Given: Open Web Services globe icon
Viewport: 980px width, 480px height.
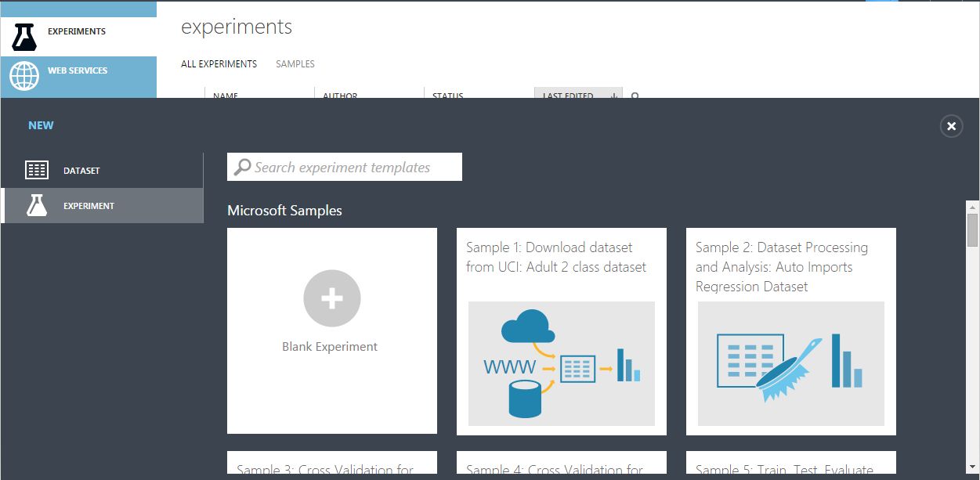Looking at the screenshot, I should [x=24, y=76].
